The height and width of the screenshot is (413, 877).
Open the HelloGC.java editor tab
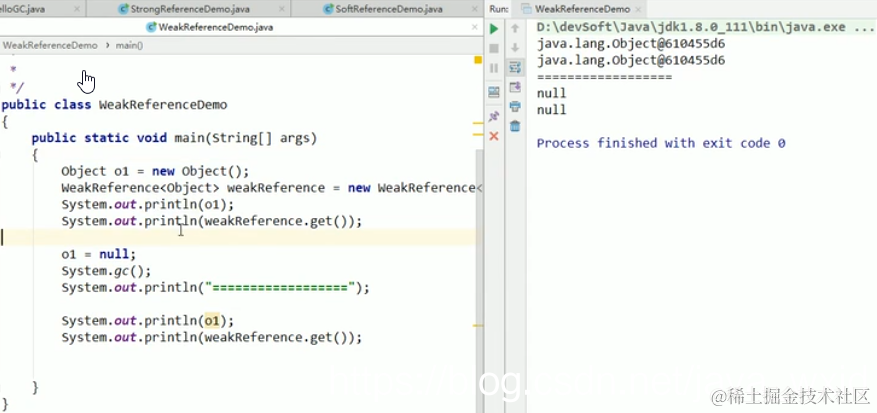click(x=22, y=9)
